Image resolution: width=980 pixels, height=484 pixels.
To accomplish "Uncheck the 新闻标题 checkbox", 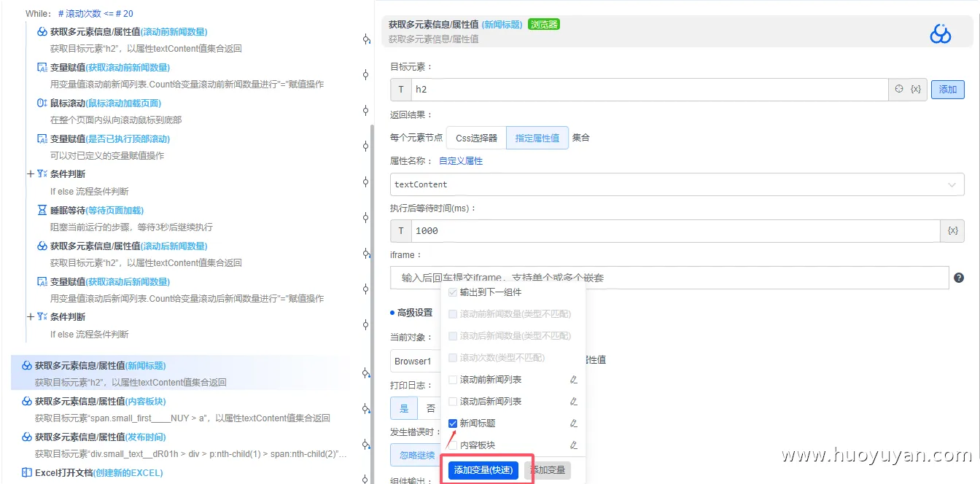I will (x=454, y=423).
